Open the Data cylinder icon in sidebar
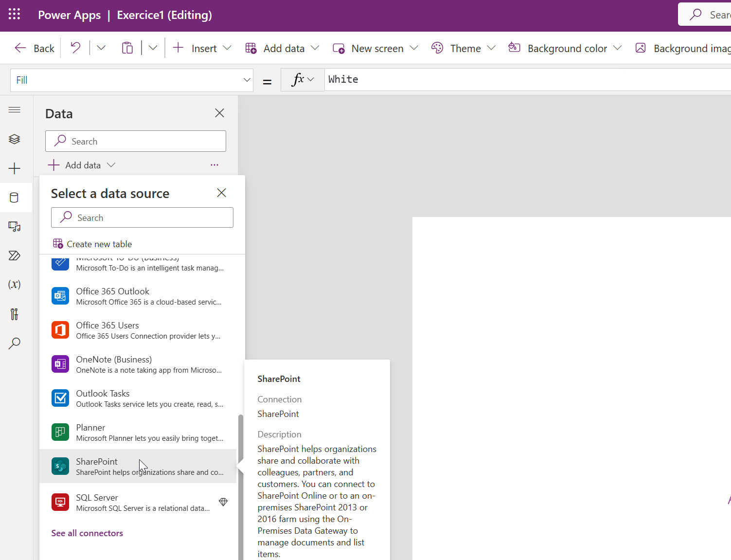The image size is (731, 560). [x=15, y=198]
